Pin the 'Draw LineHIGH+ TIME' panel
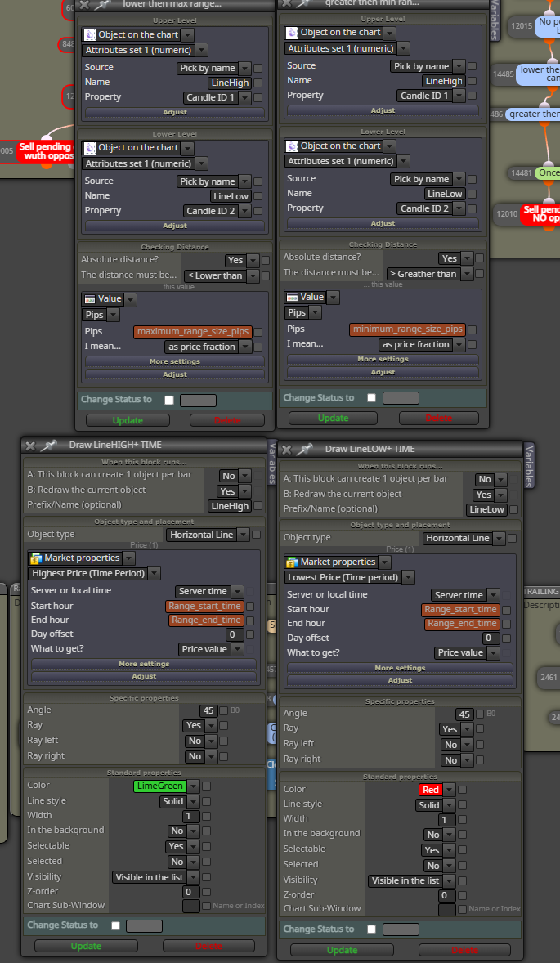The width and height of the screenshot is (560, 963). 49,445
